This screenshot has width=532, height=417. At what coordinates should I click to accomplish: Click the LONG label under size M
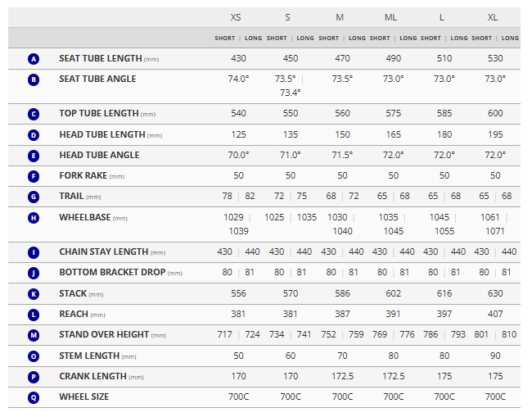pos(357,39)
